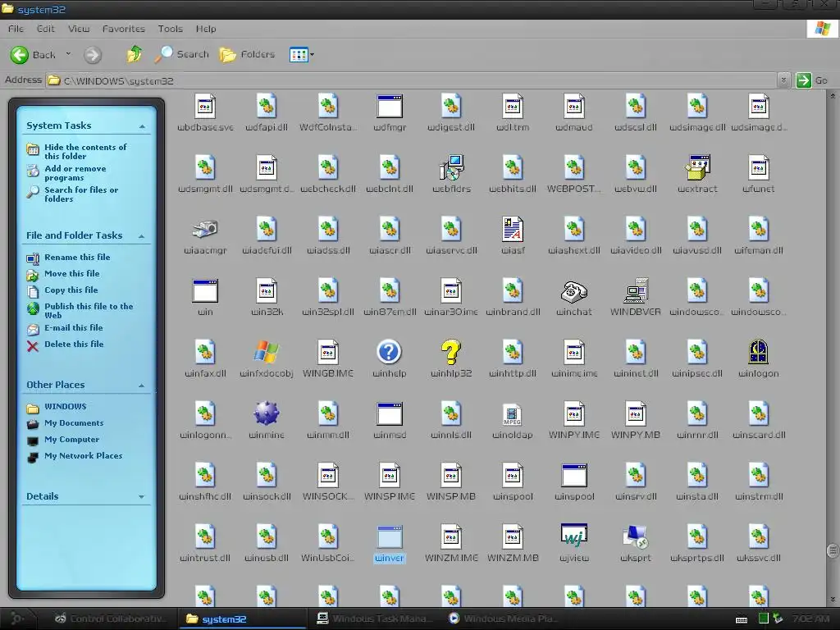Click Delete this file link
This screenshot has width=840, height=630.
coord(74,344)
